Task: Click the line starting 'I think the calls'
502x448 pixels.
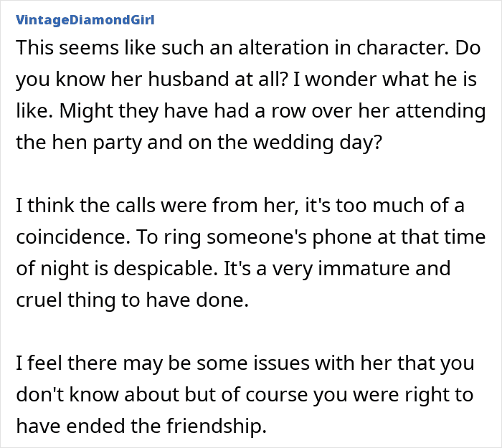Action: [240, 206]
